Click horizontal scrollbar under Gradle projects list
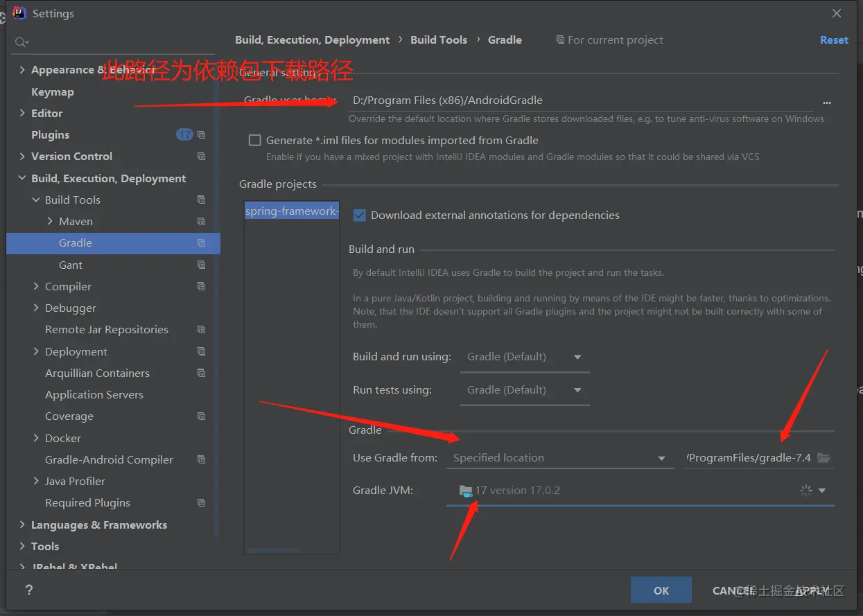863x616 pixels. (x=274, y=551)
